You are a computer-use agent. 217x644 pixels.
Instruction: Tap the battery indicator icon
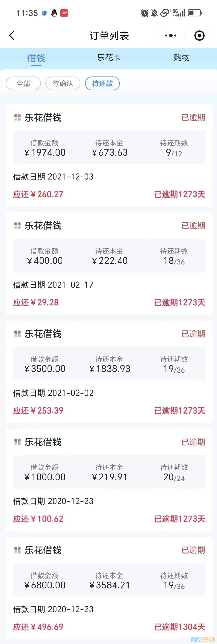[195, 13]
